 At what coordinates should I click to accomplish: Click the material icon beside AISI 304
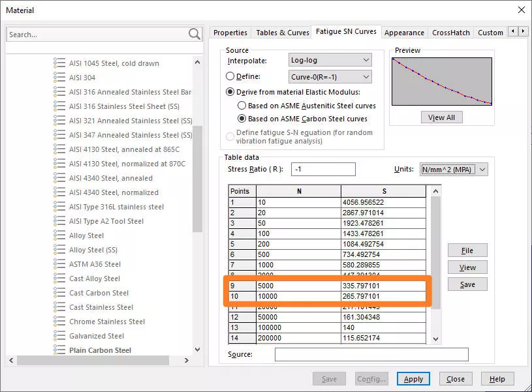[x=59, y=78]
